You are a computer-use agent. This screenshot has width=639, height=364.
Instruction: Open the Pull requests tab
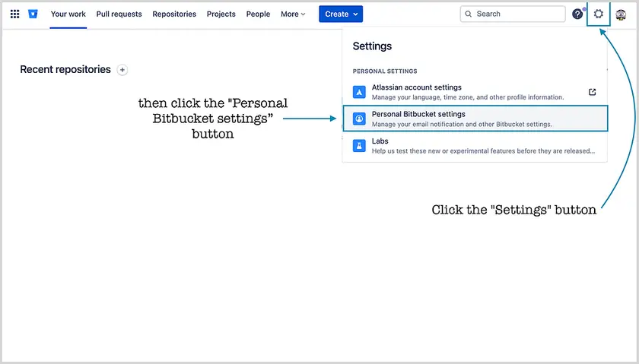(119, 14)
